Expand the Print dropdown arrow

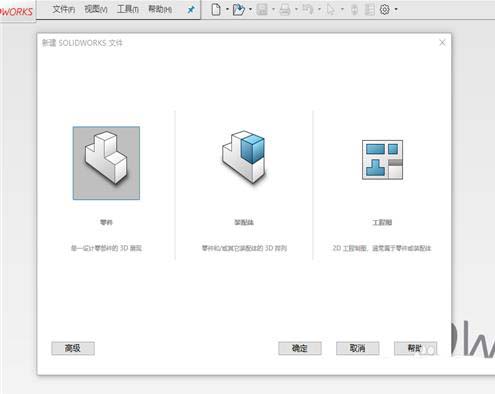tap(296, 10)
